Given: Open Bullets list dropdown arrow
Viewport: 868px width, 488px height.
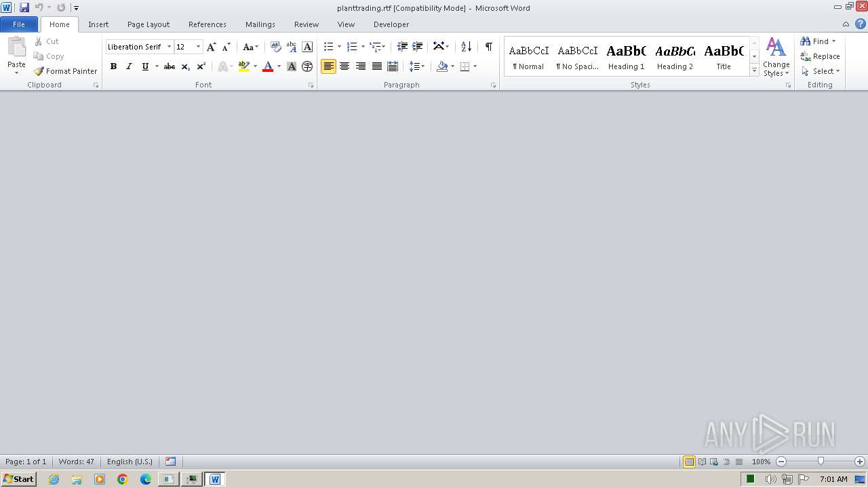Looking at the screenshot, I should [x=339, y=47].
